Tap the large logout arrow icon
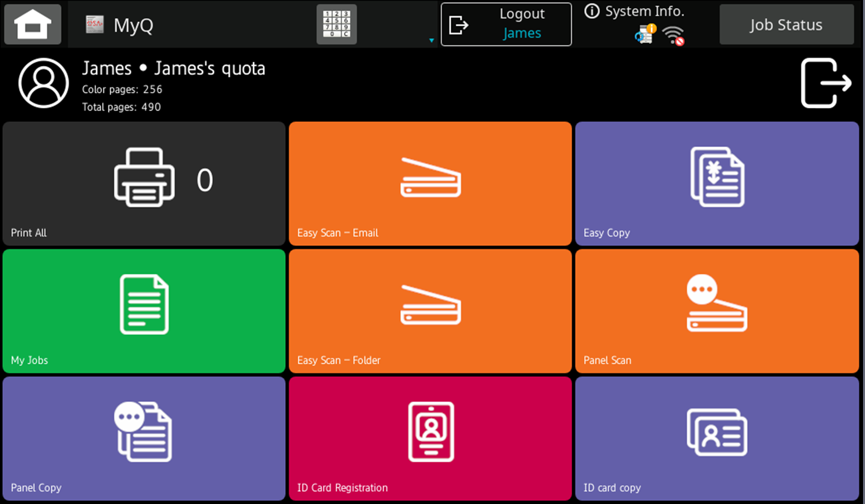Viewport: 865px width, 504px height. tap(825, 83)
